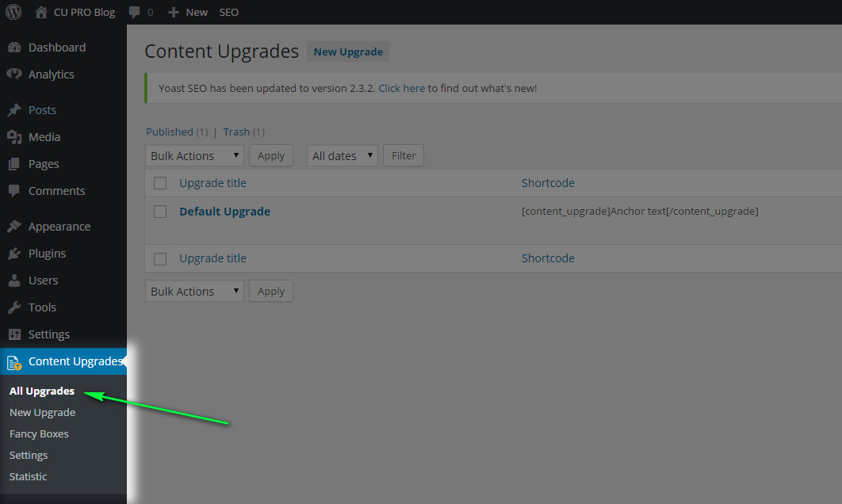842x504 pixels.
Task: Click the plus icon next to New
Action: (x=173, y=12)
